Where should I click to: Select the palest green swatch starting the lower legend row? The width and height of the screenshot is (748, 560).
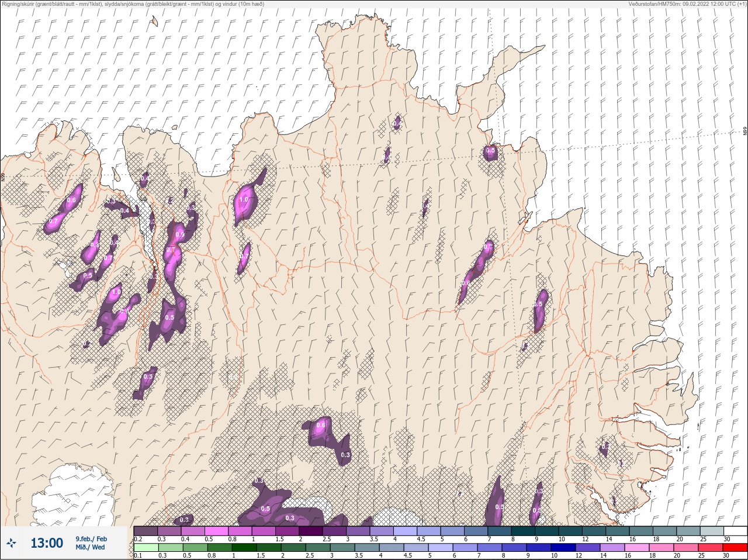[146, 547]
